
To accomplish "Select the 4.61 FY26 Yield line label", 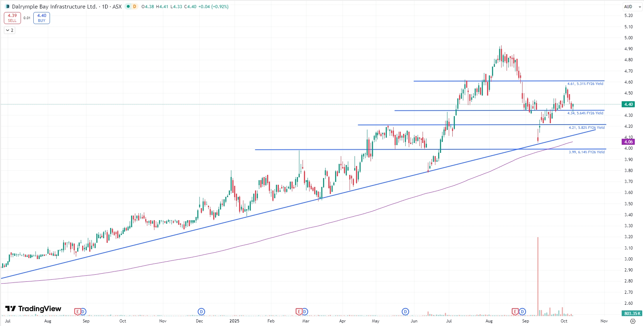I will point(585,84).
